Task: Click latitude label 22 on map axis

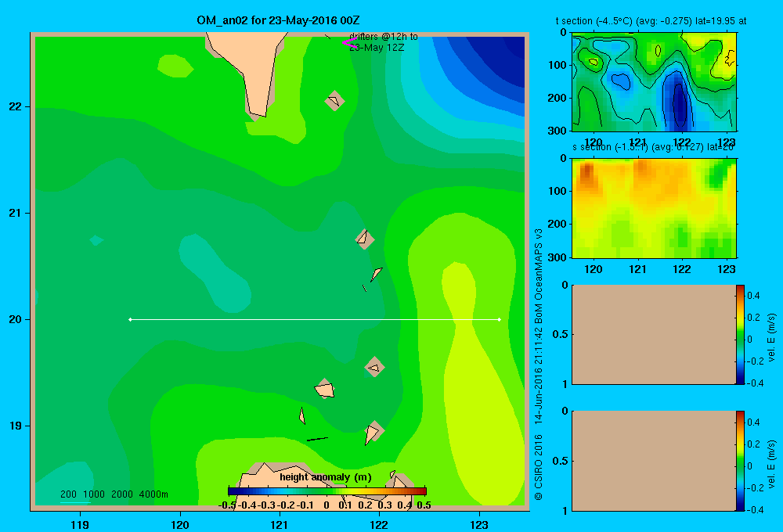Action: pyautogui.click(x=16, y=106)
